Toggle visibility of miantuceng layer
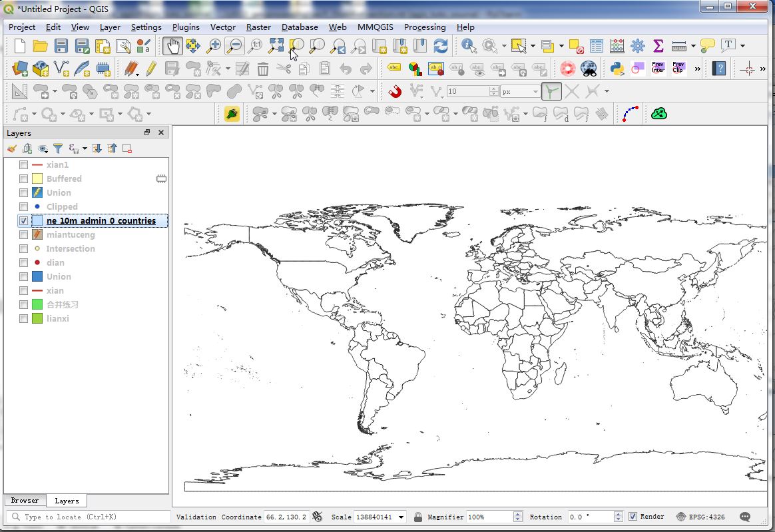 point(23,234)
